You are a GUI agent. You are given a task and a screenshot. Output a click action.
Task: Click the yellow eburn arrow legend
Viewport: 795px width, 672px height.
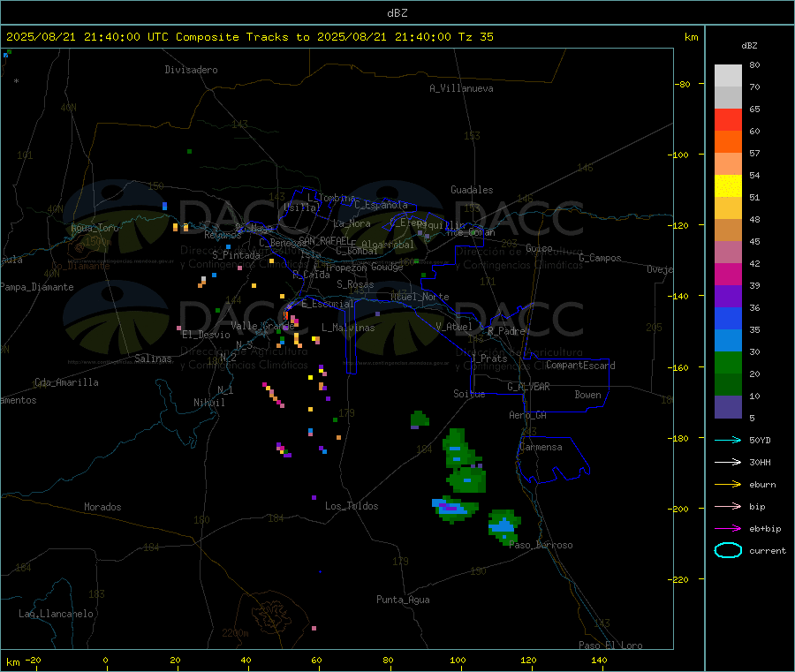[728, 484]
